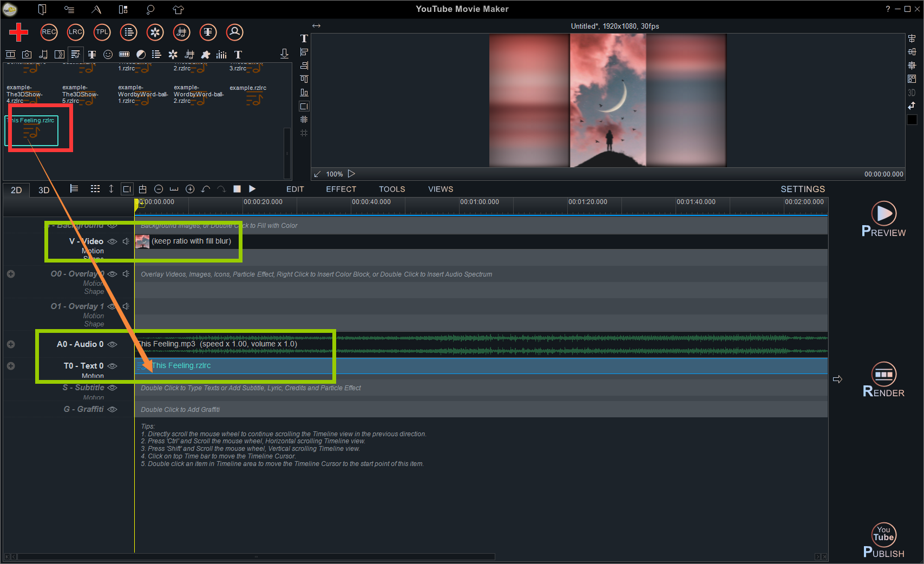Play the preview using triangle beside 100%
924x564 pixels.
click(351, 174)
